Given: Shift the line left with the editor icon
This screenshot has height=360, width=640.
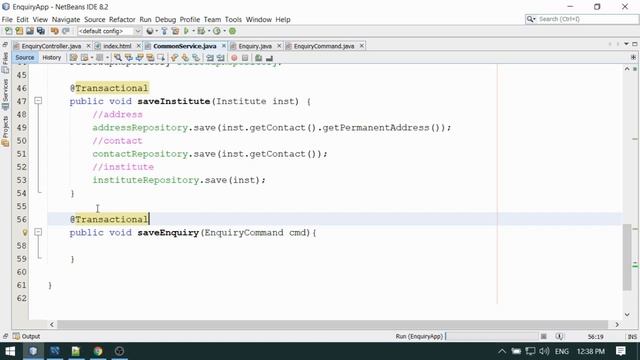Looking at the screenshot, I should pos(210,58).
